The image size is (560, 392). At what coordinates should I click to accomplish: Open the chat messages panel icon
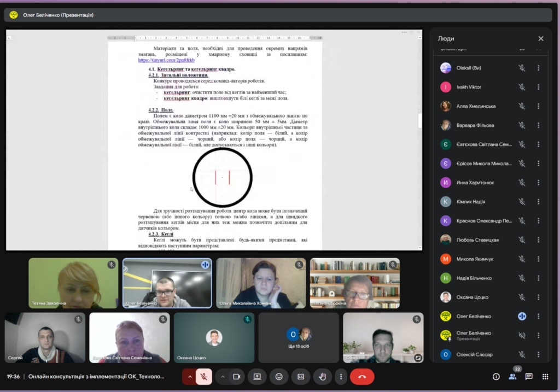point(529,377)
